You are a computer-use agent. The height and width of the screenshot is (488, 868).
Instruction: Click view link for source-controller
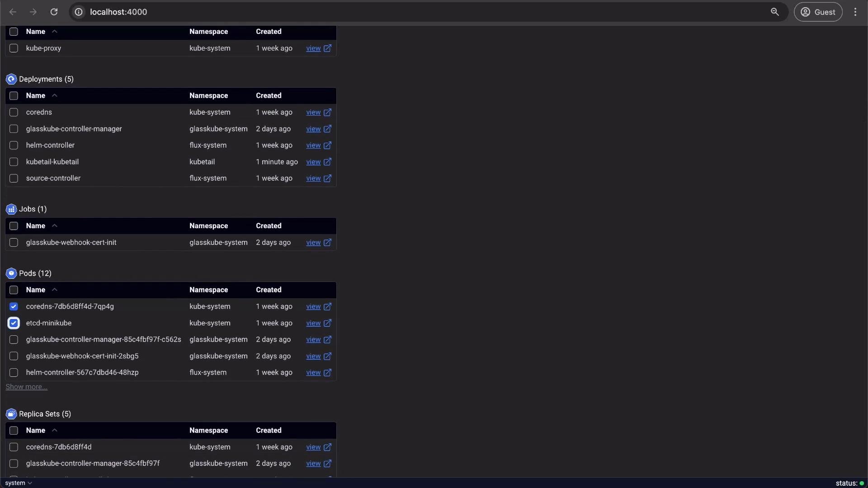tap(313, 178)
